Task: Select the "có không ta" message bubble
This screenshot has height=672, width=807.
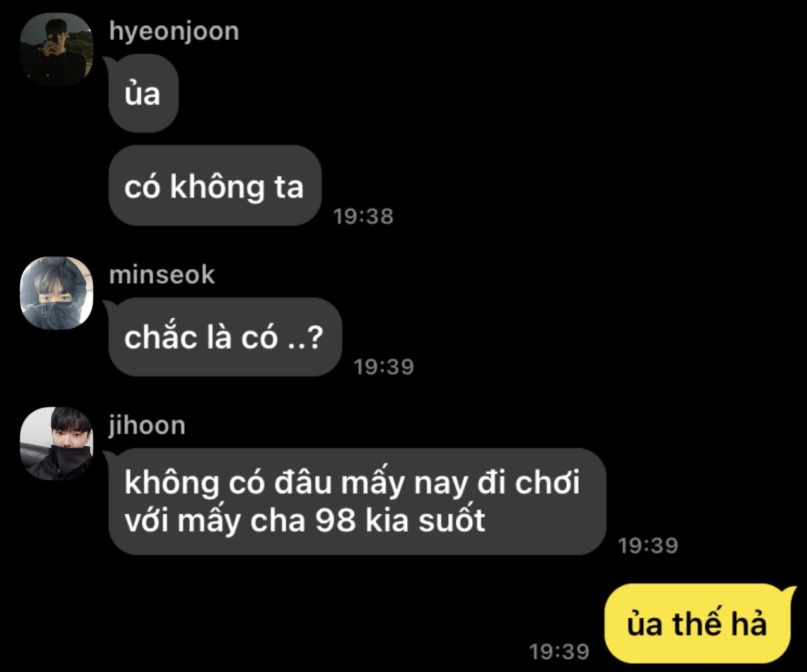Action: (x=215, y=186)
